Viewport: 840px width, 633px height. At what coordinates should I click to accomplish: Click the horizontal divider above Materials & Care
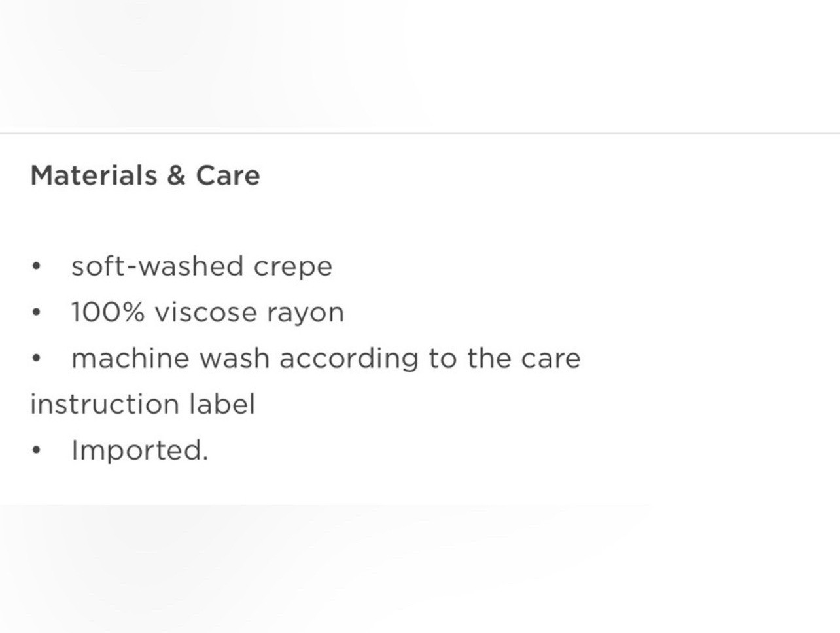click(x=420, y=133)
